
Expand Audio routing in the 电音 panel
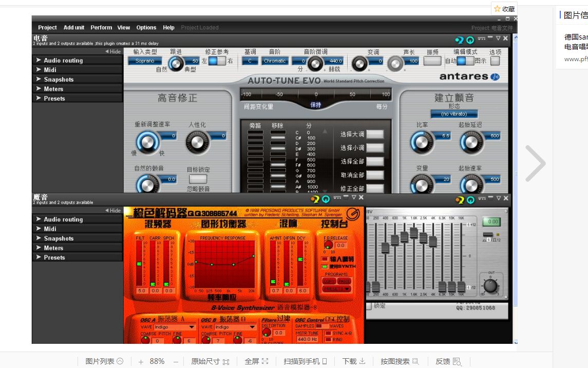(78, 61)
